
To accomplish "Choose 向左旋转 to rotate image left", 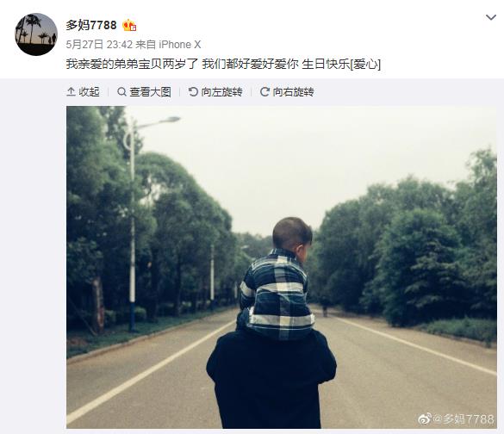I will click(215, 92).
